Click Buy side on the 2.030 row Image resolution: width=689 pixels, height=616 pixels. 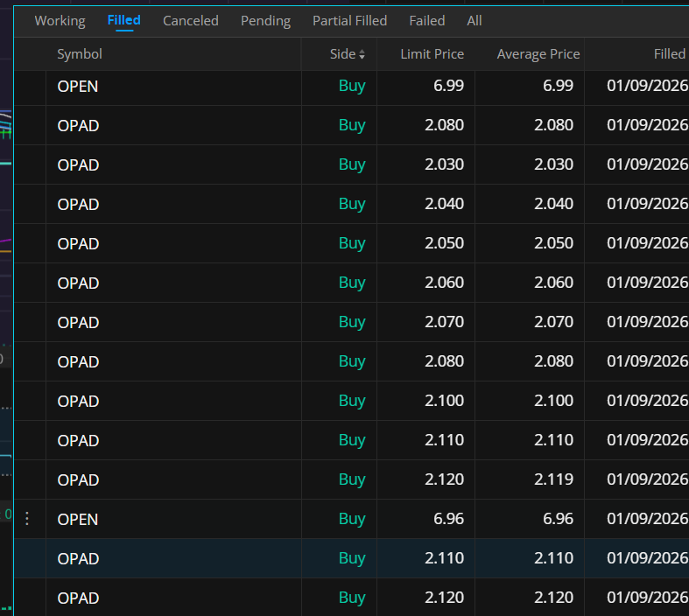click(x=352, y=164)
